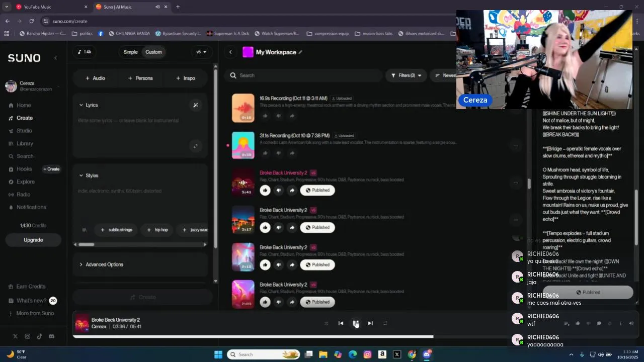Toggle shuffle in the player bar
This screenshot has width=644, height=362.
pyautogui.click(x=326, y=323)
